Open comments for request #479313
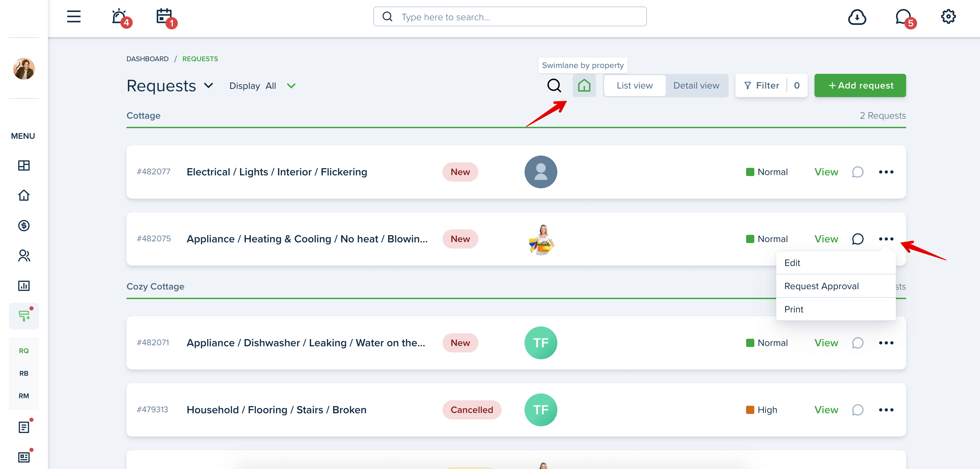This screenshot has height=469, width=980. (858, 410)
